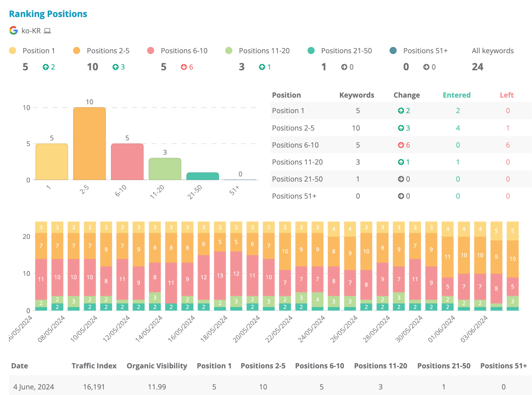Click the 01/06/2024 date label on the chart axis
This screenshot has width=532, height=395.
[442, 329]
